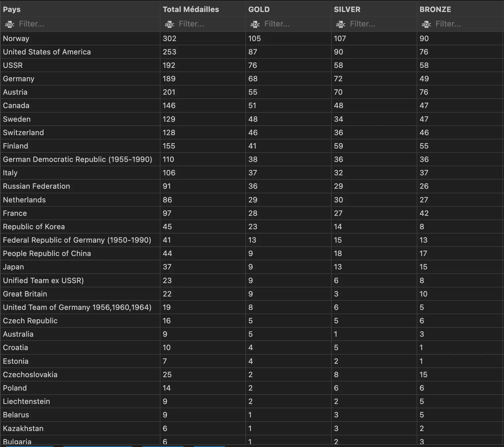The height and width of the screenshot is (447, 504).
Task: Select the Belarus country cell
Action: [80, 415]
